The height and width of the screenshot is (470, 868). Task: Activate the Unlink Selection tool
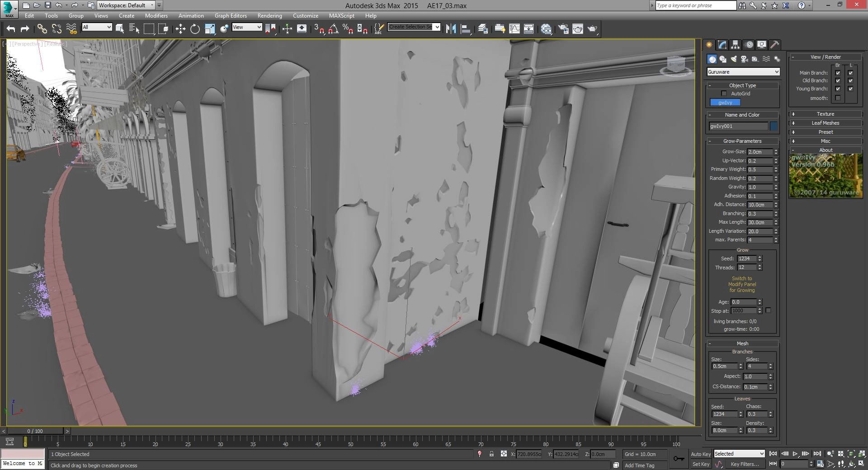coord(57,29)
